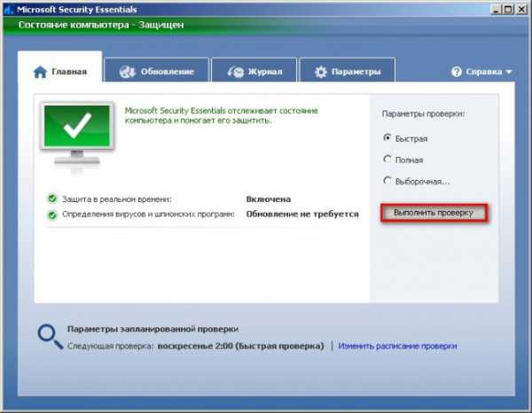This screenshot has height=413, width=532.
Task: Click the magnifier scheduled scan icon
Action: coord(51,337)
